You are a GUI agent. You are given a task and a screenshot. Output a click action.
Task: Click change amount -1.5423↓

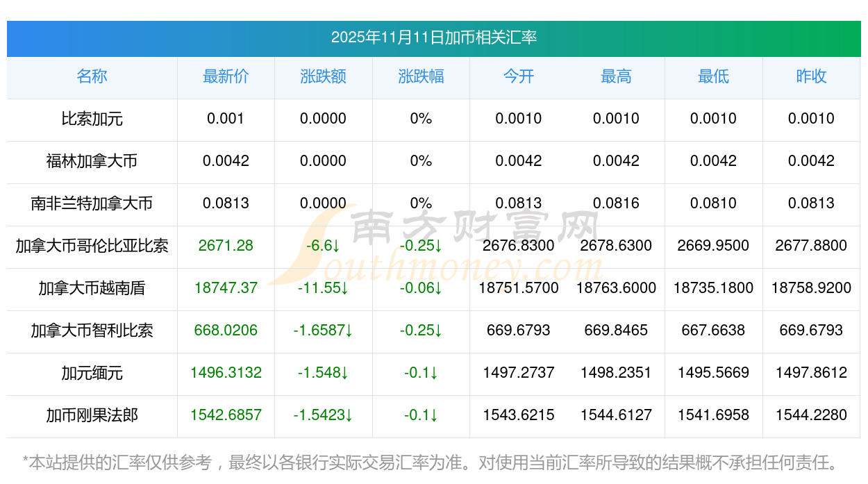pyautogui.click(x=324, y=415)
